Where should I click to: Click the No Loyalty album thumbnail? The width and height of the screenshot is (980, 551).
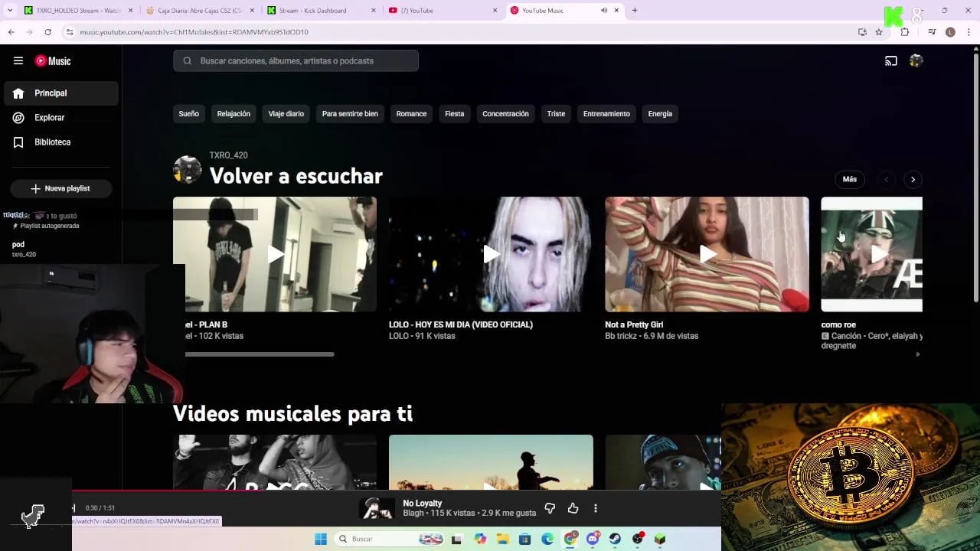(377, 508)
